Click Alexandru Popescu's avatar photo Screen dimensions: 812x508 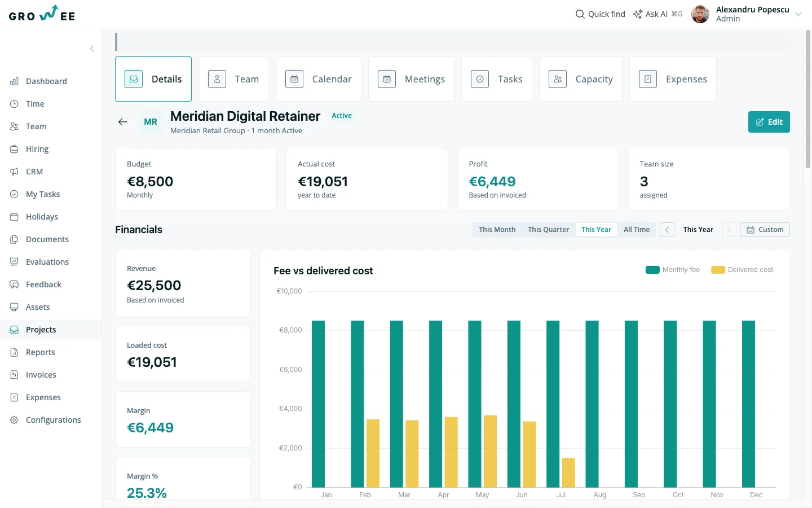[x=700, y=14]
